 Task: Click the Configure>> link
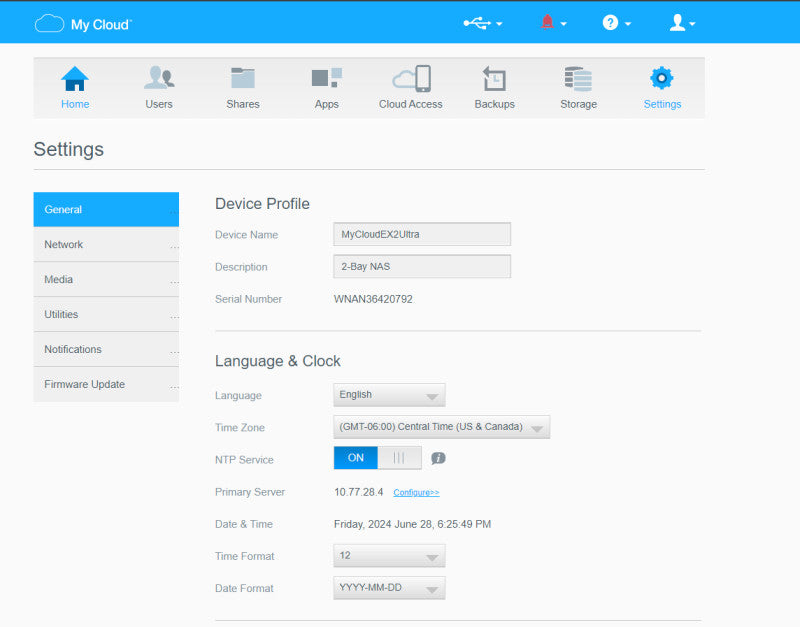click(x=416, y=492)
